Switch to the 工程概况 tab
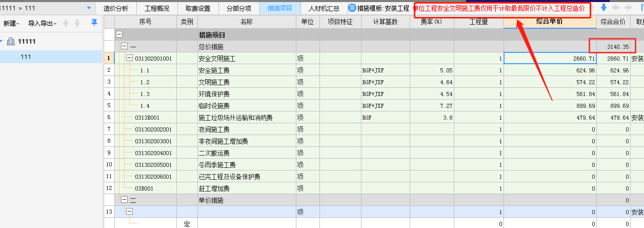This screenshot has height=228, width=644. (x=157, y=8)
